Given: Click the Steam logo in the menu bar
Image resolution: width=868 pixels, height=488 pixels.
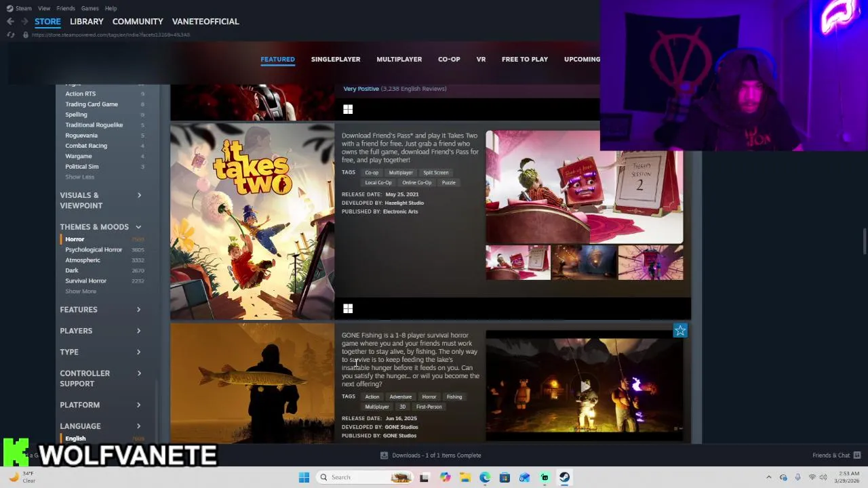Looking at the screenshot, I should click(x=10, y=8).
